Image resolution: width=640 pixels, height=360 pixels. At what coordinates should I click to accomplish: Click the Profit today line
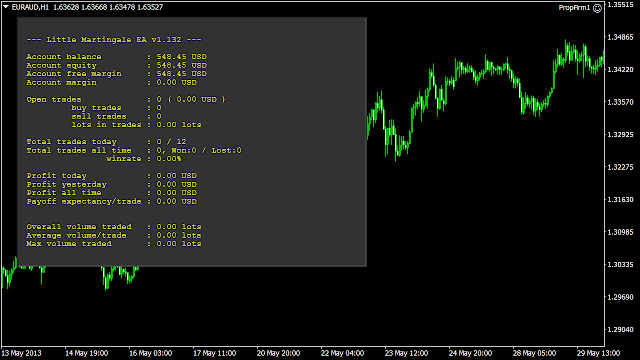pyautogui.click(x=111, y=176)
